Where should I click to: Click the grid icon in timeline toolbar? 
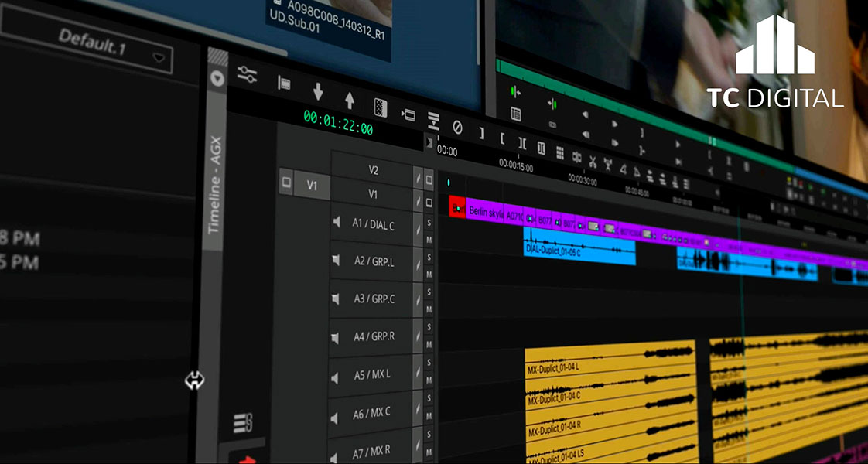click(x=559, y=152)
